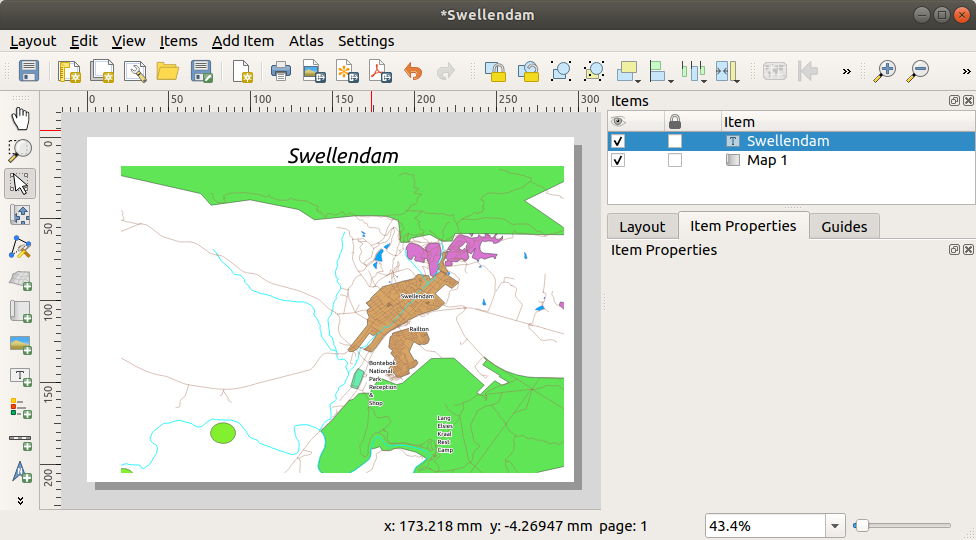This screenshot has height=540, width=976.
Task: Click the Lock Selected Items icon
Action: [x=495, y=71]
